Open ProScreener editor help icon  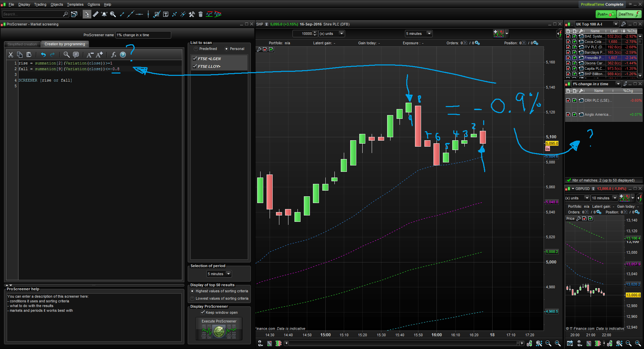coord(123,55)
